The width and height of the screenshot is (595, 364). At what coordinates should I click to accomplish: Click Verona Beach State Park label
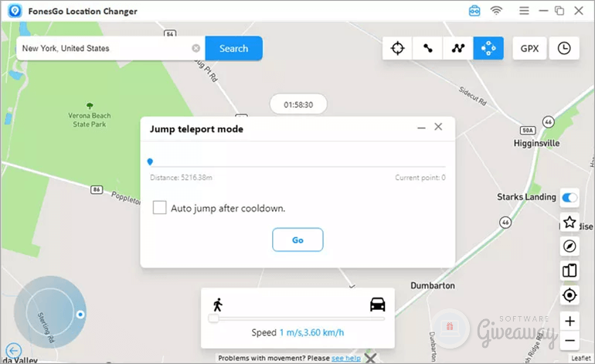[x=90, y=120]
